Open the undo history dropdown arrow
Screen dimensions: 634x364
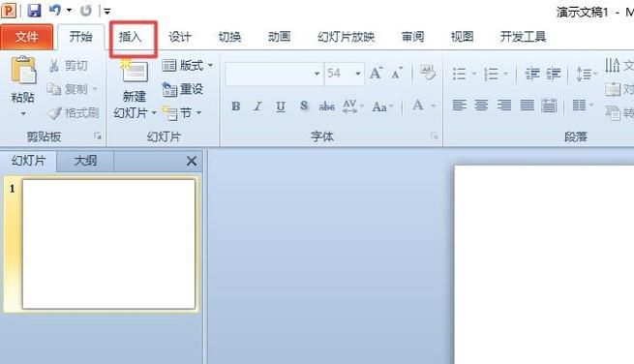(x=69, y=11)
